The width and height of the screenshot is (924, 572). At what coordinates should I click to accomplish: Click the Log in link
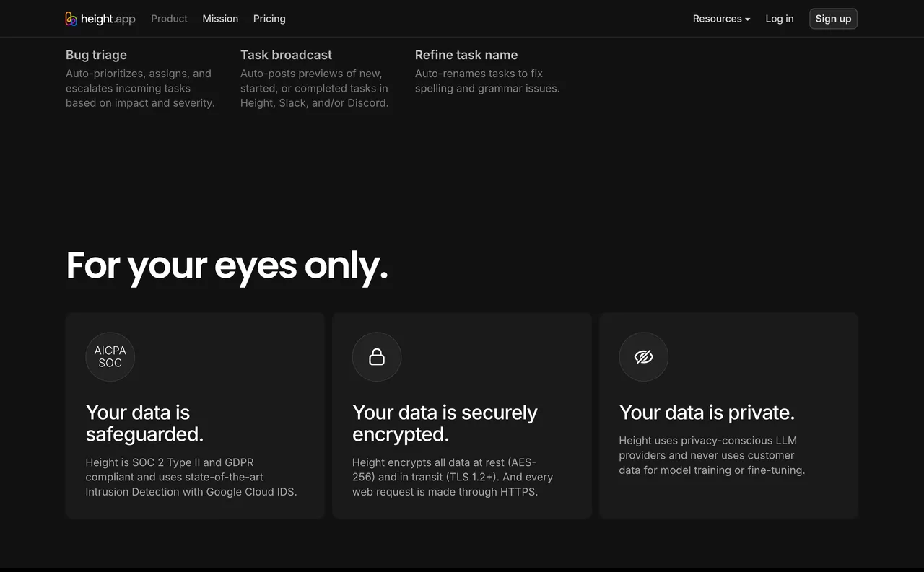click(x=780, y=19)
